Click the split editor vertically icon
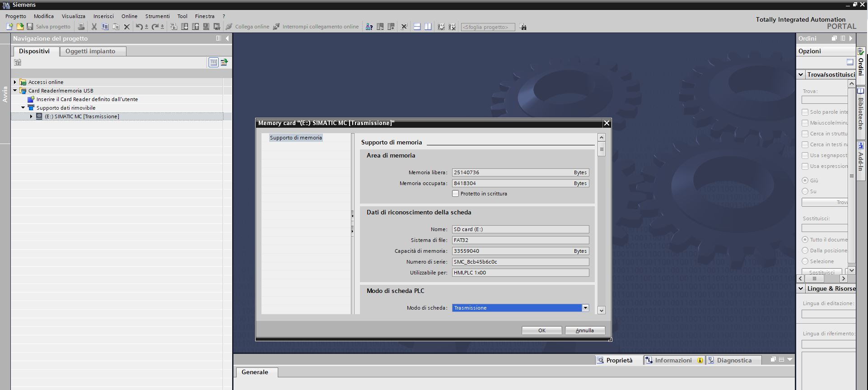The width and height of the screenshot is (868, 390). click(x=428, y=27)
